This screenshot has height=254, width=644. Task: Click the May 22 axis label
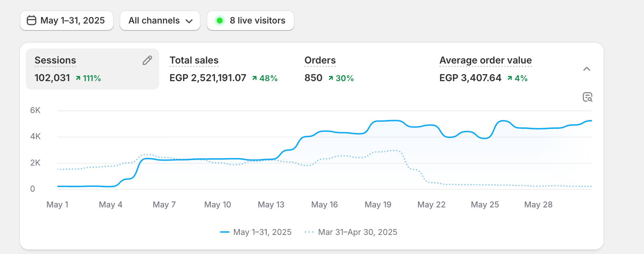pos(431,204)
